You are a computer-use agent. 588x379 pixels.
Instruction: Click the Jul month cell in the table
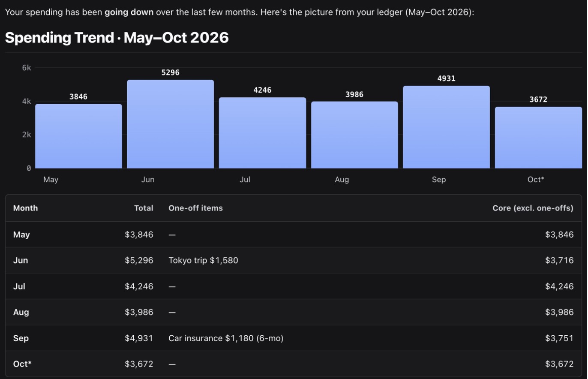pos(19,286)
